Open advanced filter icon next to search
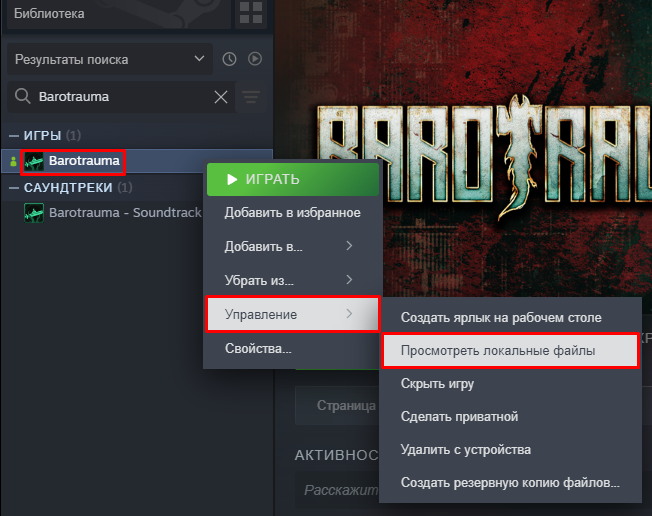Screen dimensions: 652x516 (251, 97)
